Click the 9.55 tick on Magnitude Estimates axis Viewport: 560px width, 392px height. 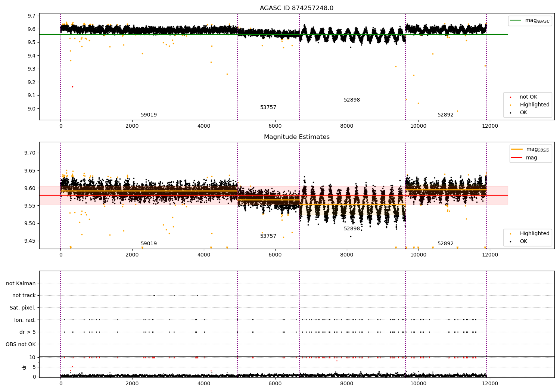coord(30,206)
